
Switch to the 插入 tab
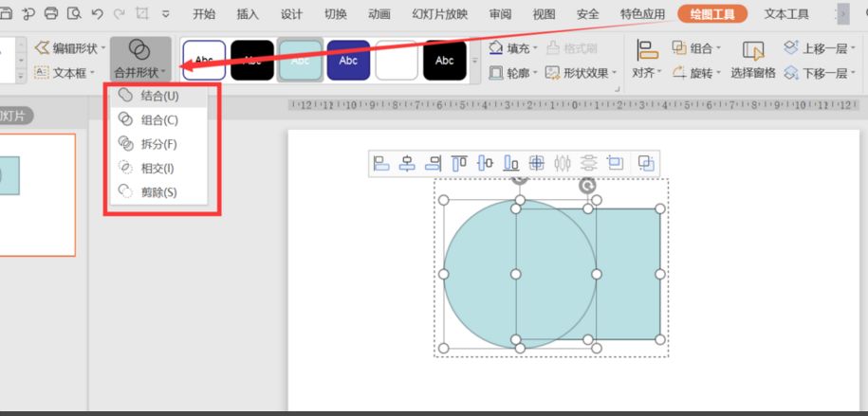pyautogui.click(x=248, y=14)
